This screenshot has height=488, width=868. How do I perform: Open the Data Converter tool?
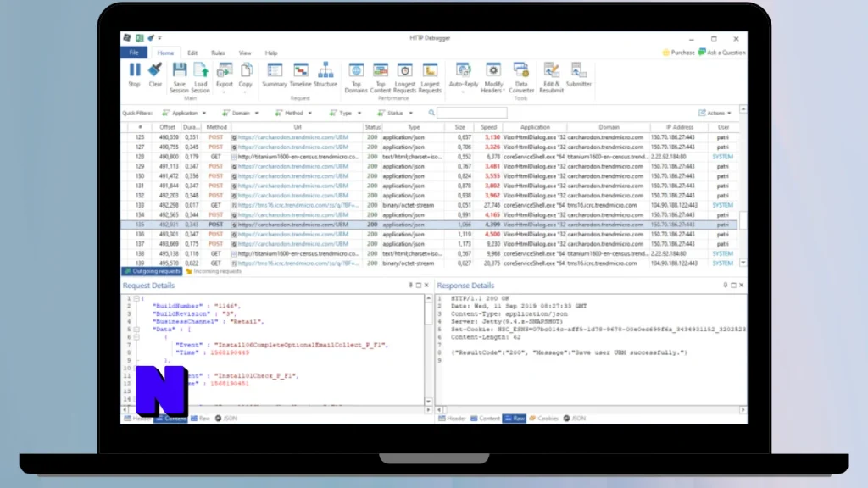click(521, 77)
